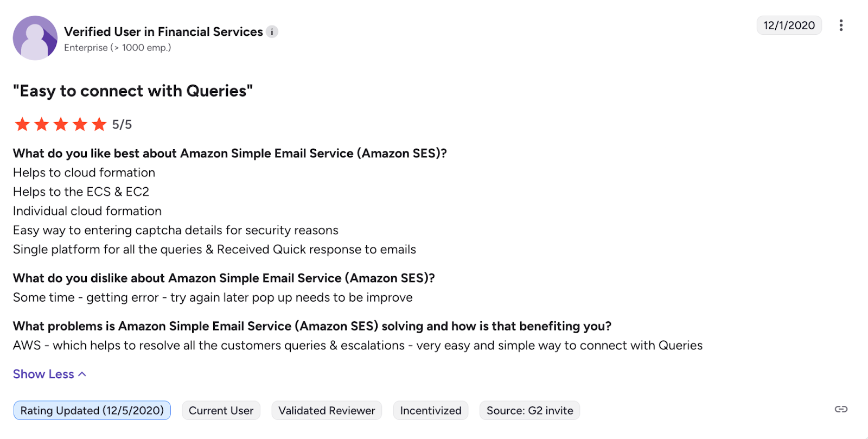Click the fifth orange rating star
Viewport: 868px width, 439px height.
[99, 124]
